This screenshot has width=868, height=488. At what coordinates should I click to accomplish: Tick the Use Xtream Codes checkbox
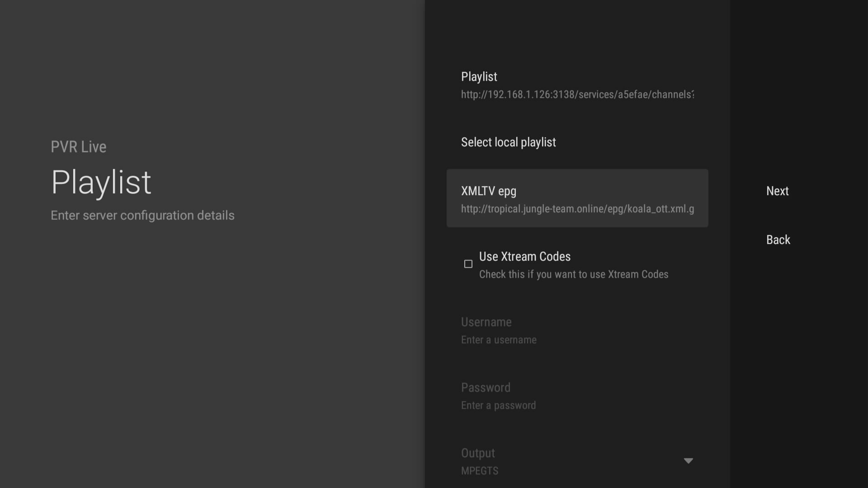[468, 264]
